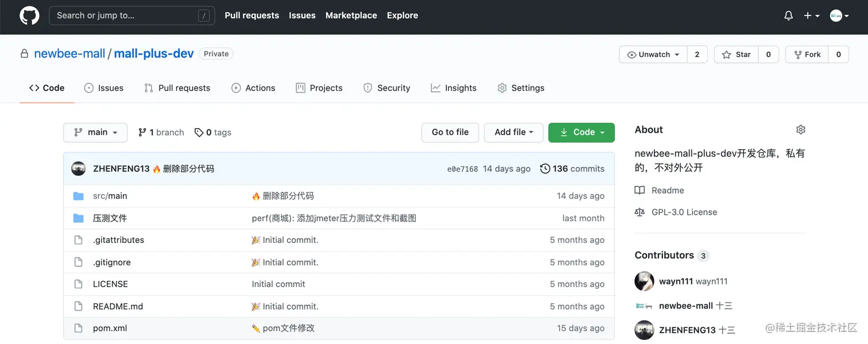Switch to the repository Issues tab
The height and width of the screenshot is (344, 868).
[x=104, y=88]
